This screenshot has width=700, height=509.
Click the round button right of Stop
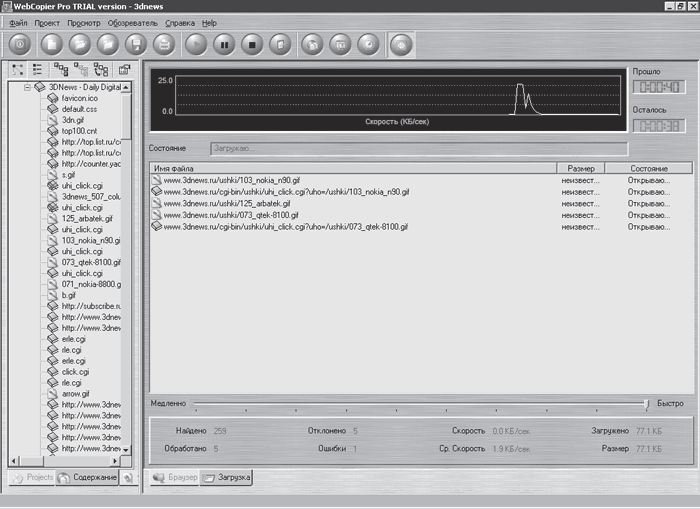pos(280,44)
